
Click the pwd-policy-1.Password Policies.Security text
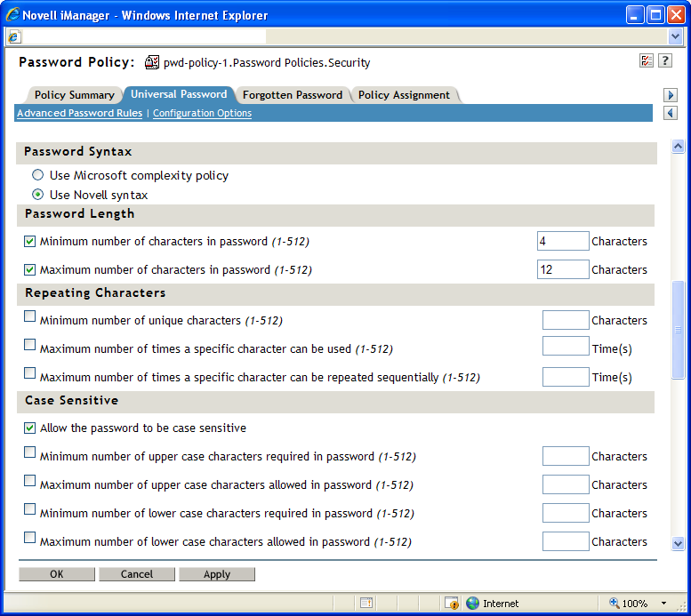tap(267, 62)
